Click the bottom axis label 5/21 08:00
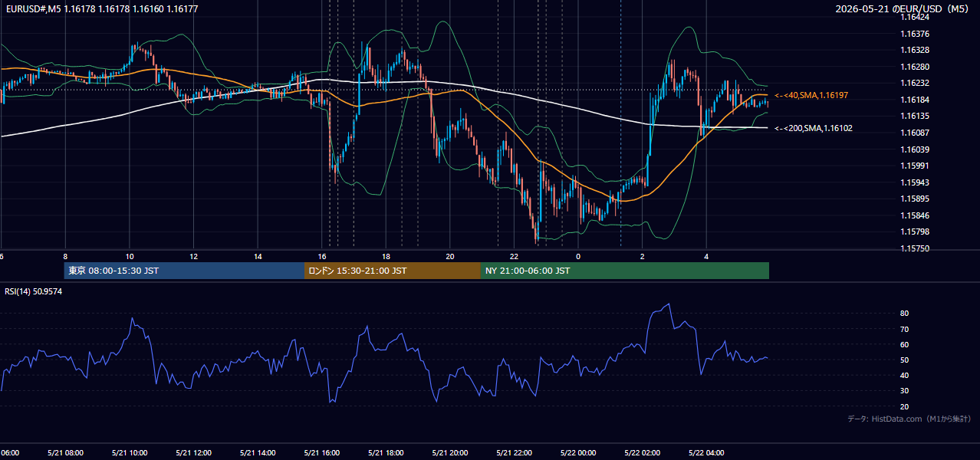 (65, 453)
